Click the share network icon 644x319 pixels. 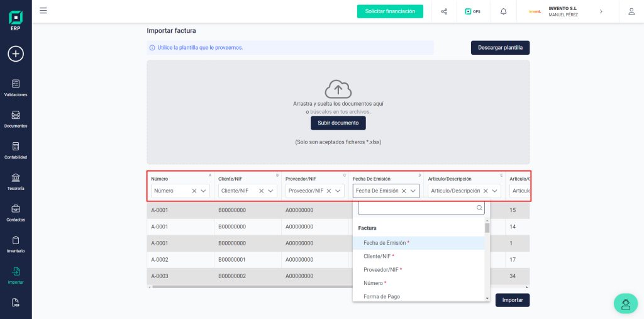tap(444, 11)
